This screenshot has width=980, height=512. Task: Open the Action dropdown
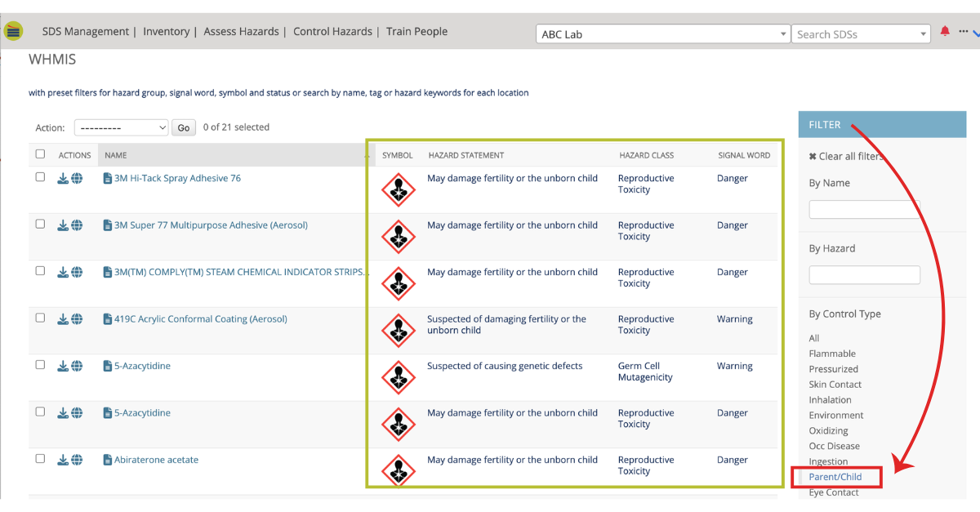pos(121,127)
